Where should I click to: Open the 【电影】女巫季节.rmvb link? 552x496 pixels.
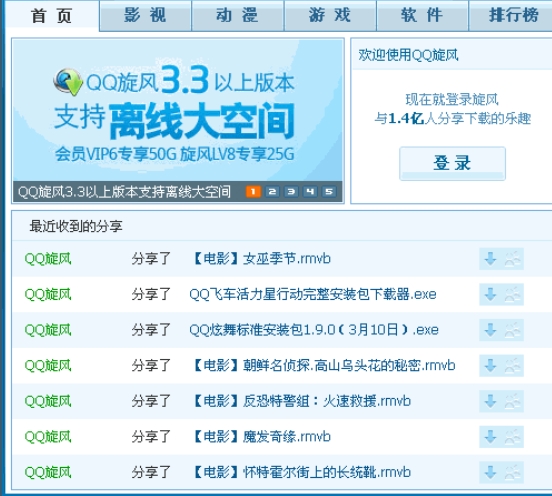point(261,259)
